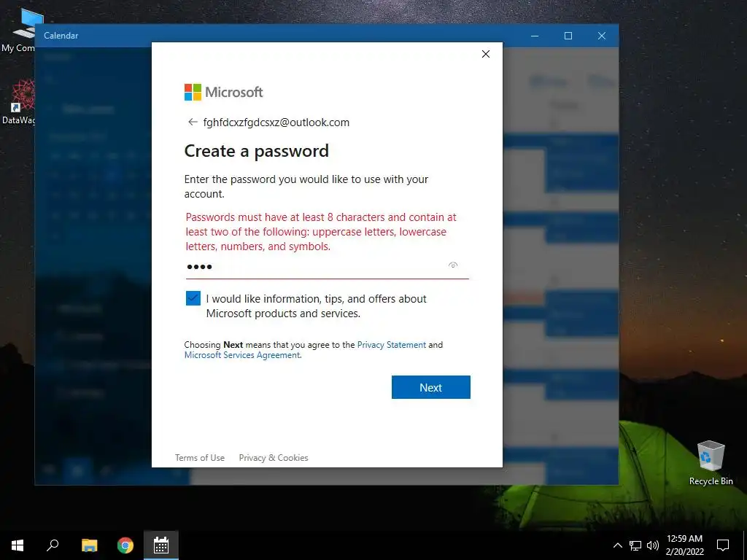Open the network status tray icon
The image size is (747, 560).
click(635, 545)
